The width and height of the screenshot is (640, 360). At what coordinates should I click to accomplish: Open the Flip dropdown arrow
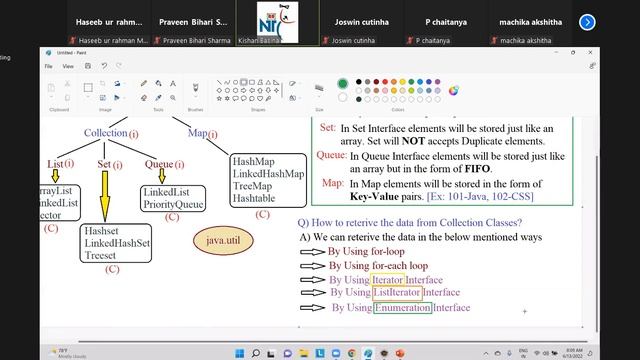(x=124, y=98)
